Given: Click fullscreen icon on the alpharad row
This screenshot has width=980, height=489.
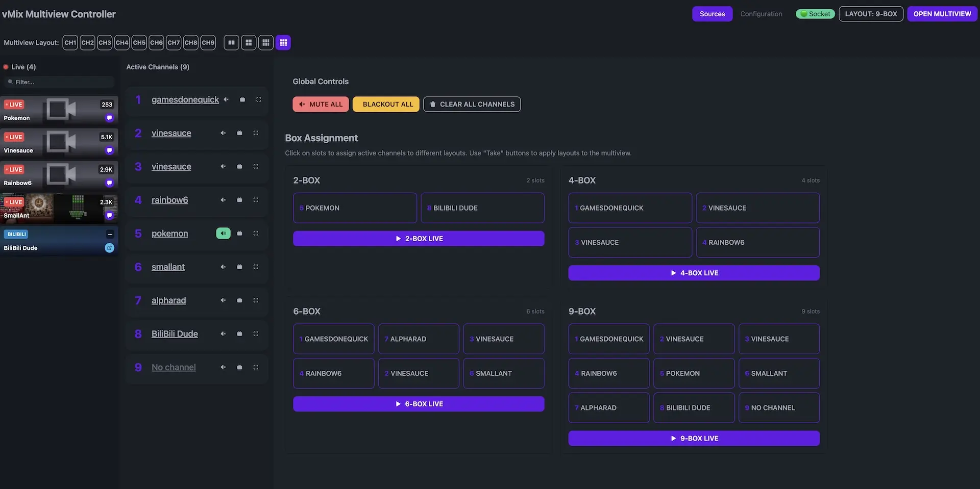Looking at the screenshot, I should 256,300.
